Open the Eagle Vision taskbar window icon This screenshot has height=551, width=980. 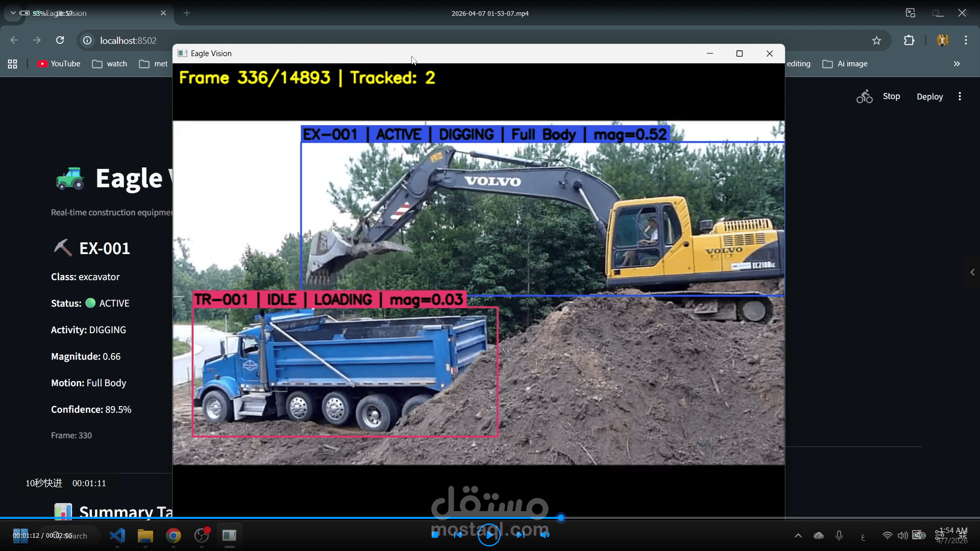coord(229,535)
